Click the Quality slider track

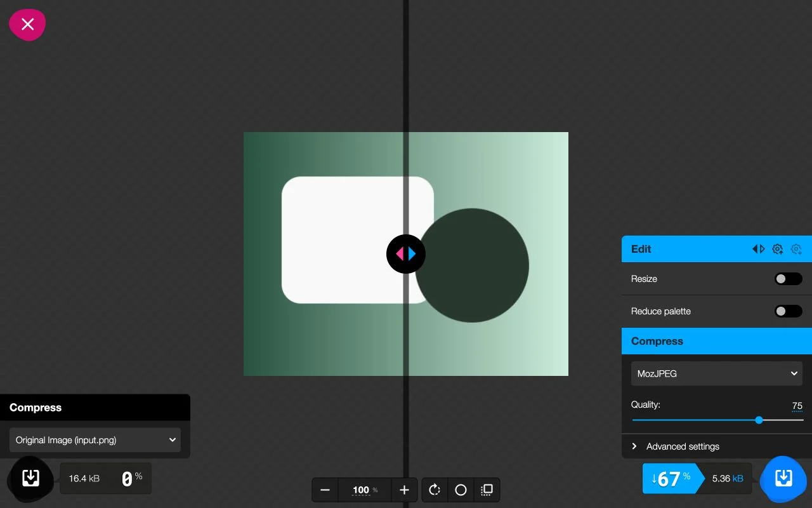(x=717, y=420)
